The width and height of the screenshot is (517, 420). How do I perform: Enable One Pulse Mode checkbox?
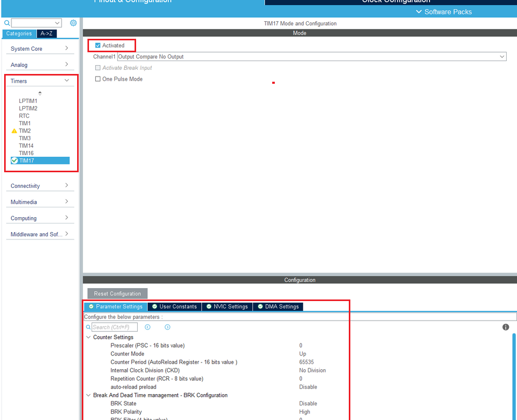coord(98,79)
